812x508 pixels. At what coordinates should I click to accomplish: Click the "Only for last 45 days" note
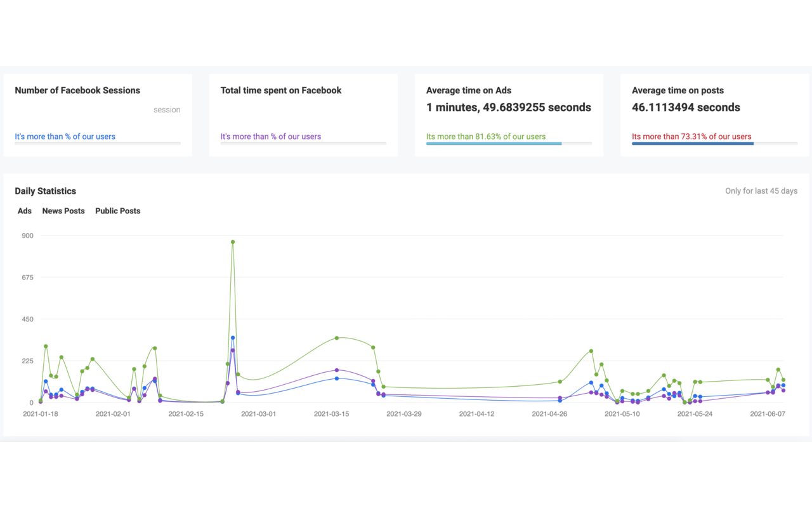pos(761,191)
